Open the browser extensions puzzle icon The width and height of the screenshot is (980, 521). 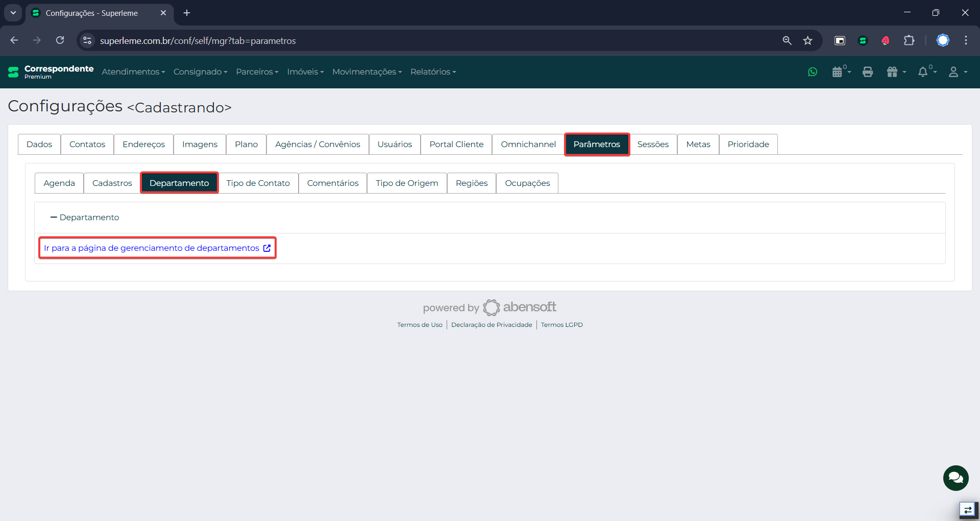click(x=909, y=41)
